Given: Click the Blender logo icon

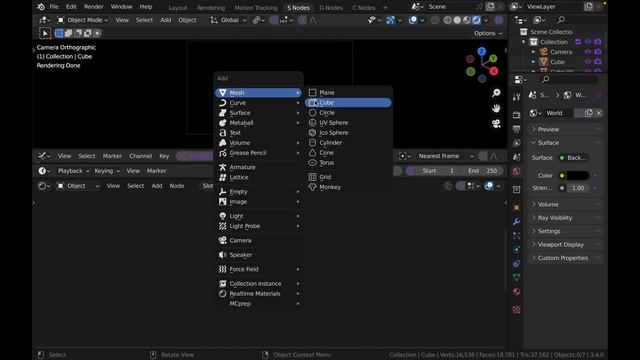Looking at the screenshot, I should (x=41, y=7).
